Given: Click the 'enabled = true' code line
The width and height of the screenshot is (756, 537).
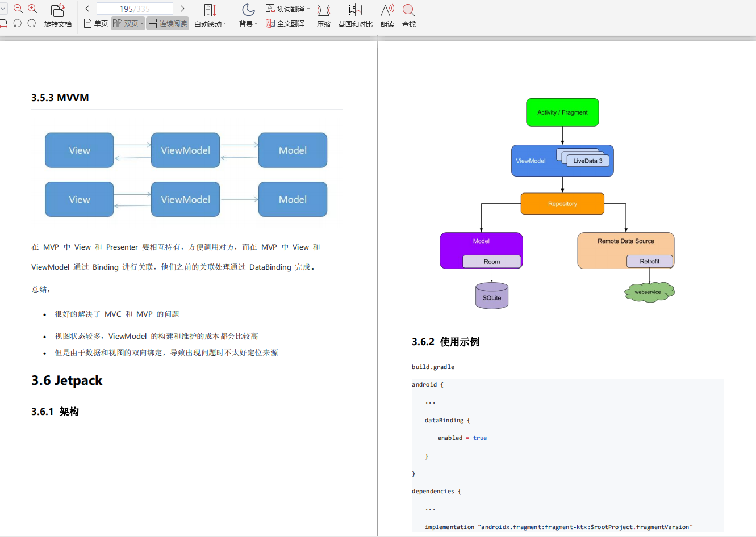Looking at the screenshot, I should 462,438.
